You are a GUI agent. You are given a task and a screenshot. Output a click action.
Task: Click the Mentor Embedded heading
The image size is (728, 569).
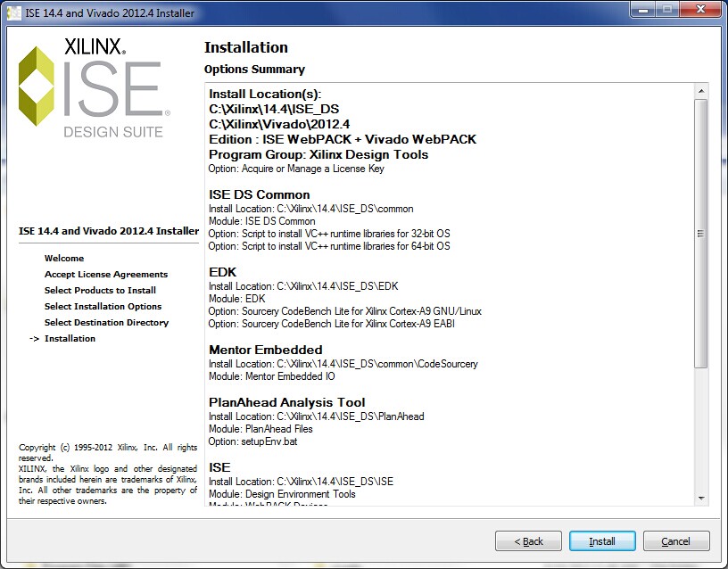click(x=265, y=350)
